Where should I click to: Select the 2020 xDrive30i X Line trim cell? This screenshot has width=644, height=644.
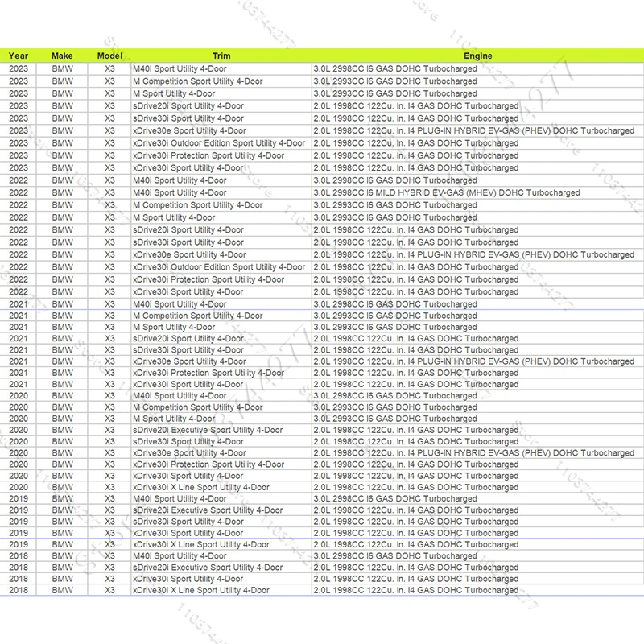click(x=221, y=488)
